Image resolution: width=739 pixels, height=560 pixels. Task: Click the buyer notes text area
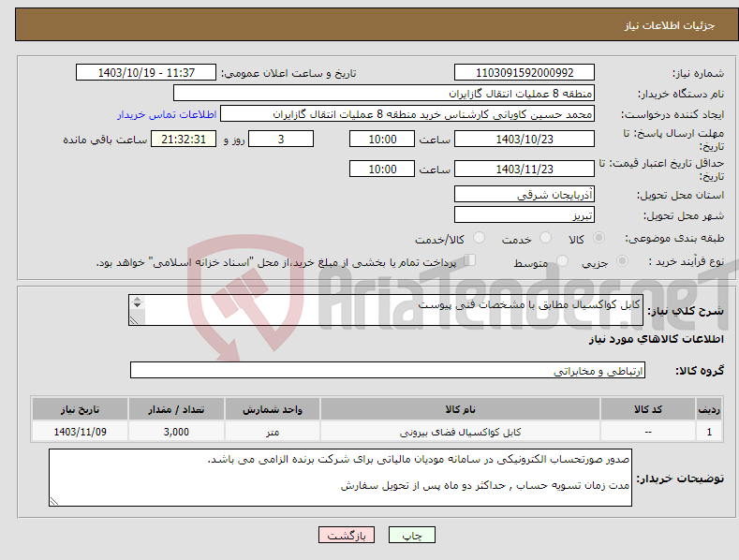point(340,478)
